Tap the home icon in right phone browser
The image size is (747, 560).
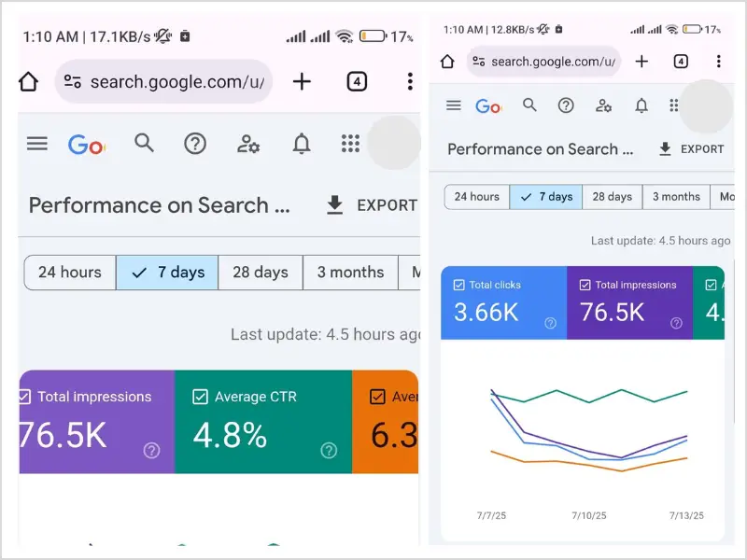pyautogui.click(x=447, y=61)
